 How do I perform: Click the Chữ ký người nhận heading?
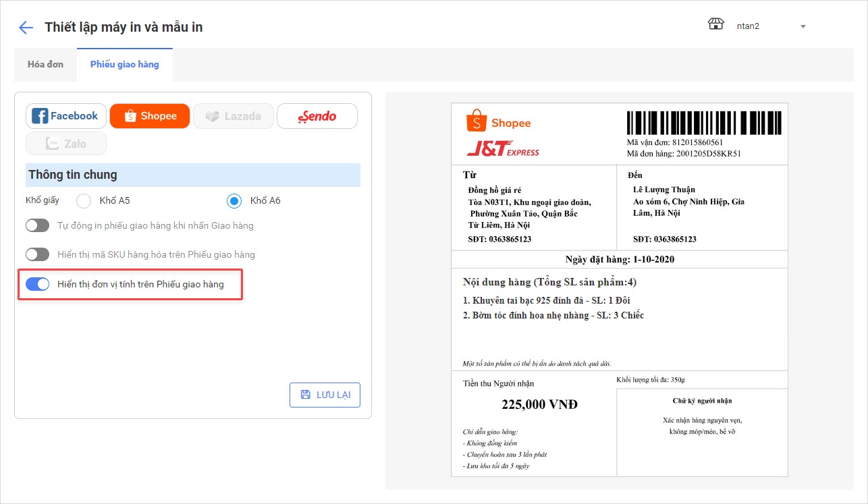[x=703, y=401]
